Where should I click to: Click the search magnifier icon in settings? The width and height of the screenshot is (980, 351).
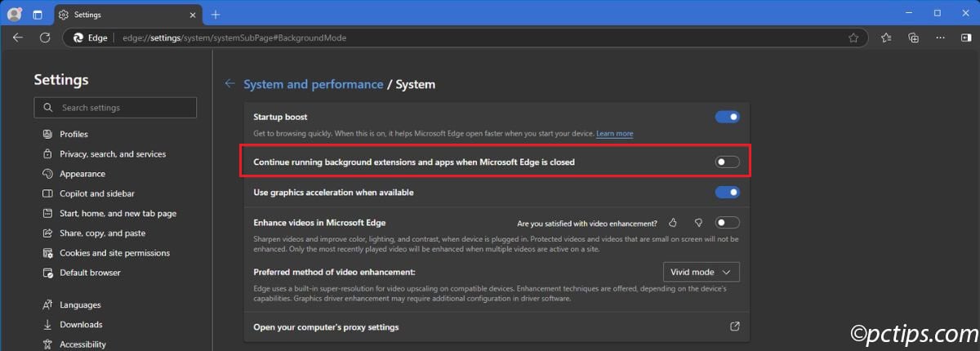click(48, 108)
